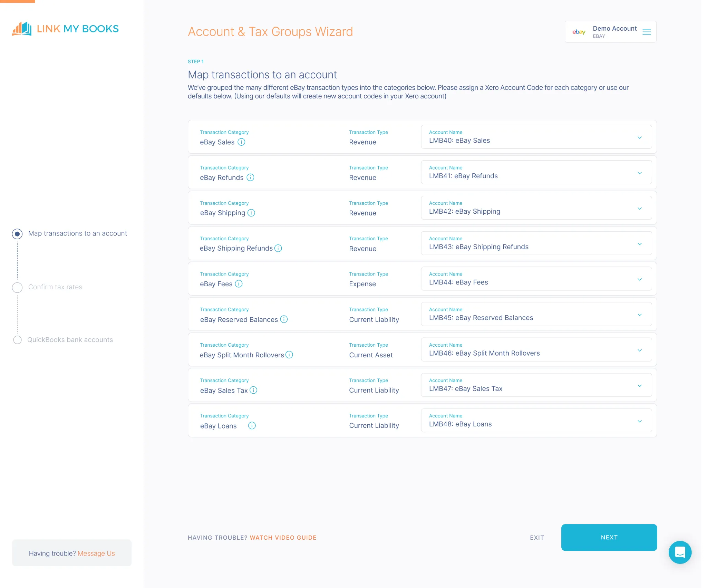707x588 pixels.
Task: Go to Map transactions to an account step
Action: click(x=78, y=233)
